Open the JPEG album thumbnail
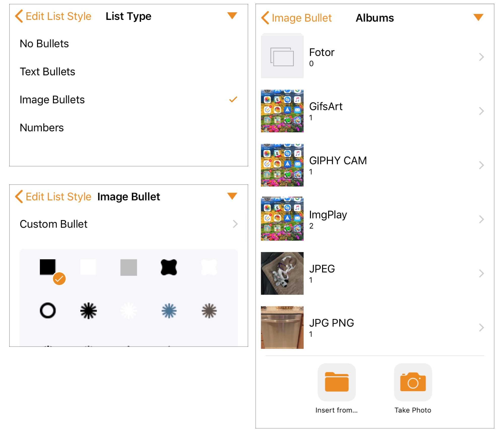 pyautogui.click(x=282, y=274)
